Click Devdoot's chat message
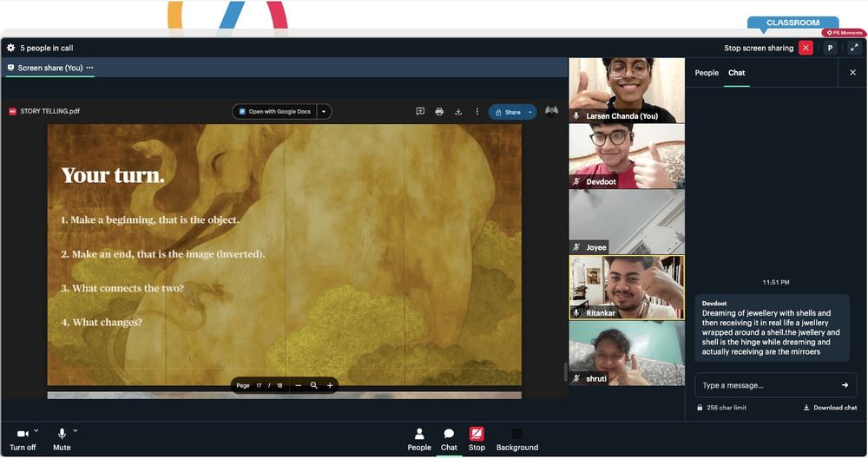Viewport: 868px width, 458px height. click(772, 328)
